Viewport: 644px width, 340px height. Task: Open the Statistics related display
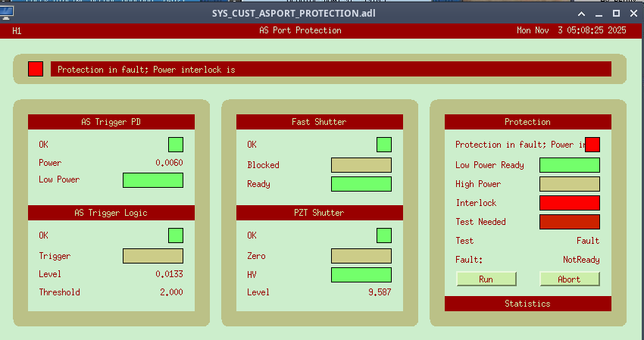[x=527, y=304]
